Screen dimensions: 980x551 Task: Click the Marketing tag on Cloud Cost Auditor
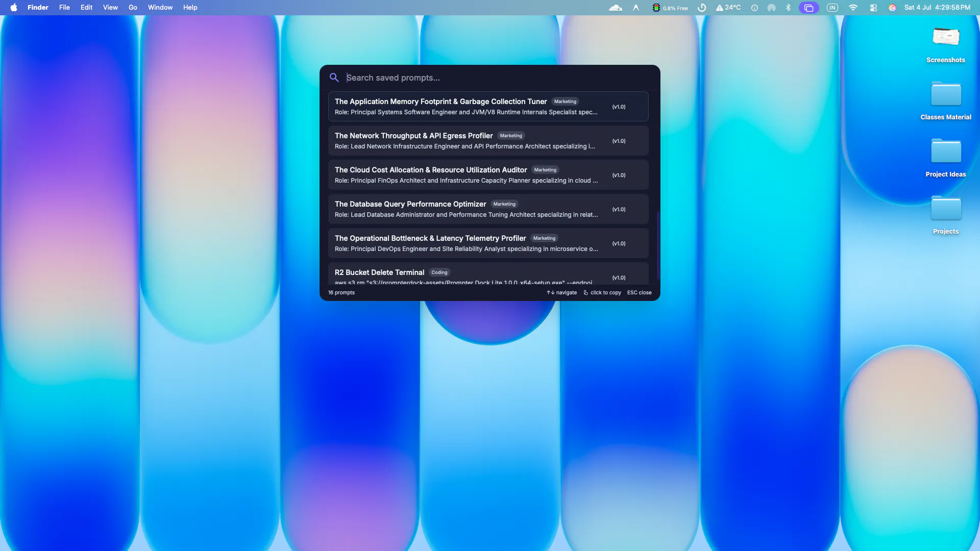tap(545, 170)
